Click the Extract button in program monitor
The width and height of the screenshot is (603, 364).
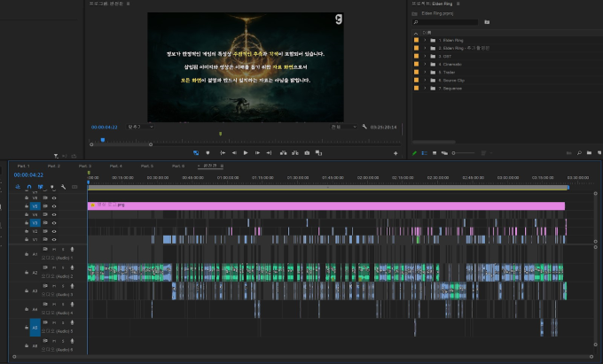[295, 153]
